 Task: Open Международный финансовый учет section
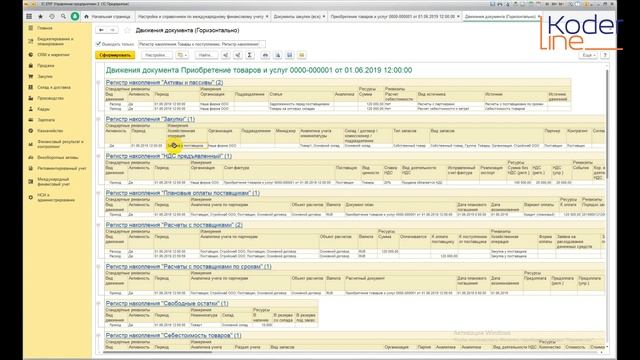click(x=53, y=182)
